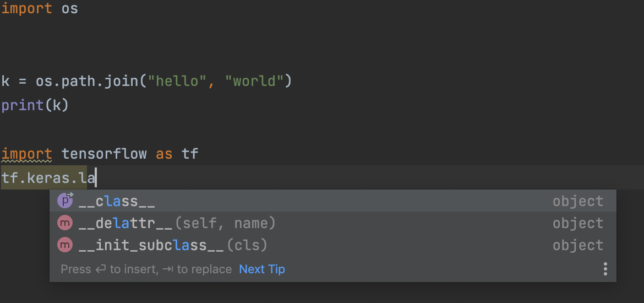Click the tensorflow module name
Screen dimensions: 644x303
(x=104, y=154)
